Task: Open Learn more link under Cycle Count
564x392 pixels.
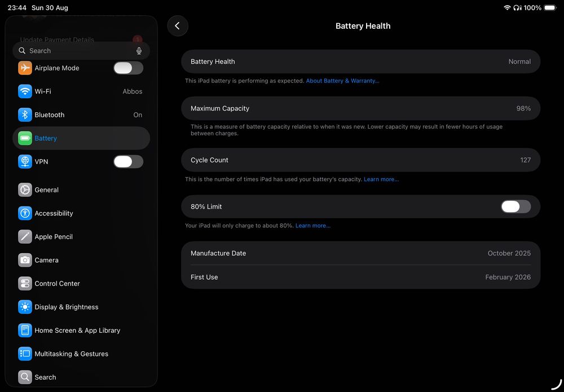Action: click(x=381, y=179)
